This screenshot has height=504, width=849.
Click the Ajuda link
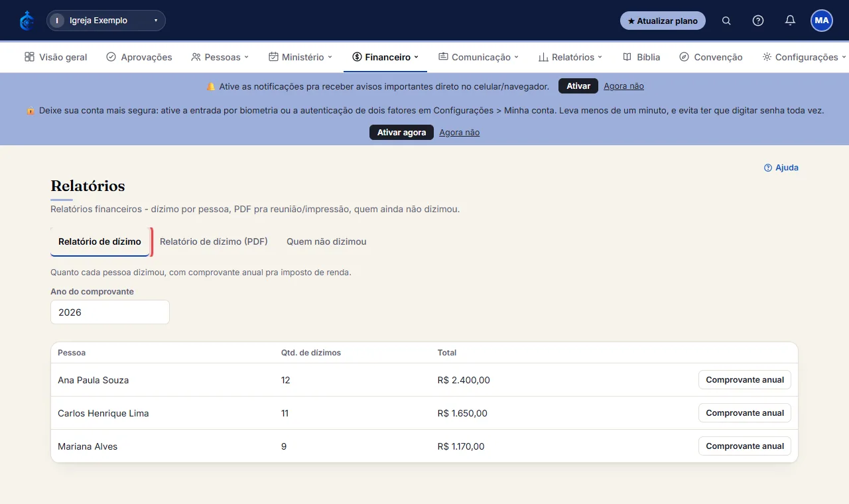tap(781, 168)
